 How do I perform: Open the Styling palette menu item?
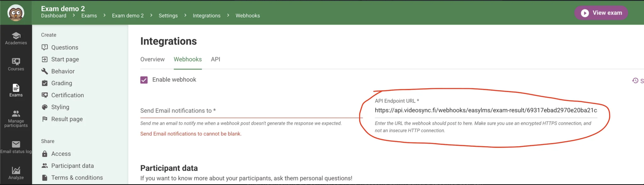60,107
